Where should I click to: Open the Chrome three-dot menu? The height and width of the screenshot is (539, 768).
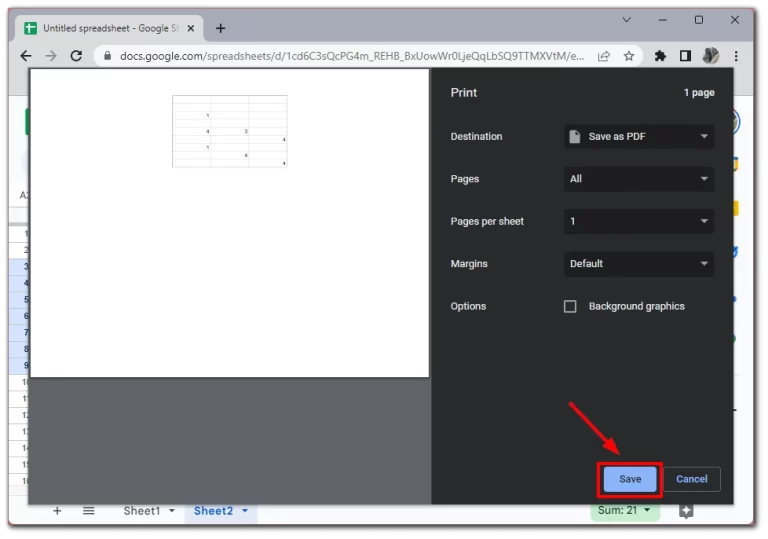point(737,57)
